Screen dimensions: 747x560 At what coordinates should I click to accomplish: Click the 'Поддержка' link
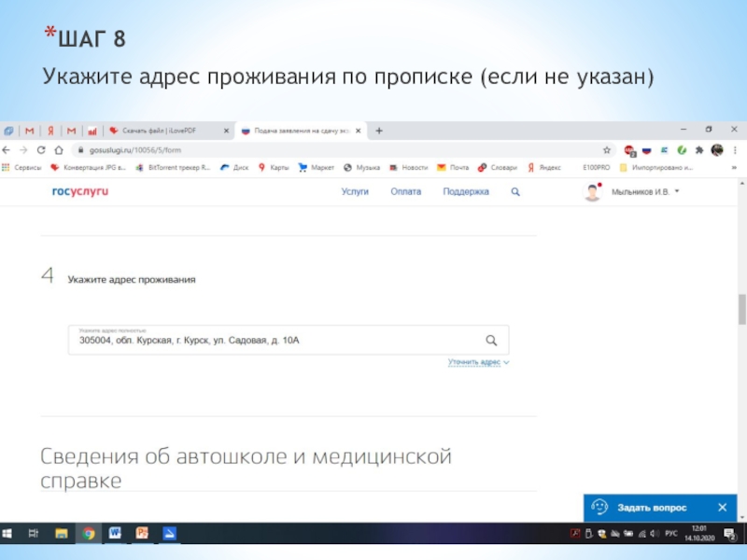pos(466,191)
